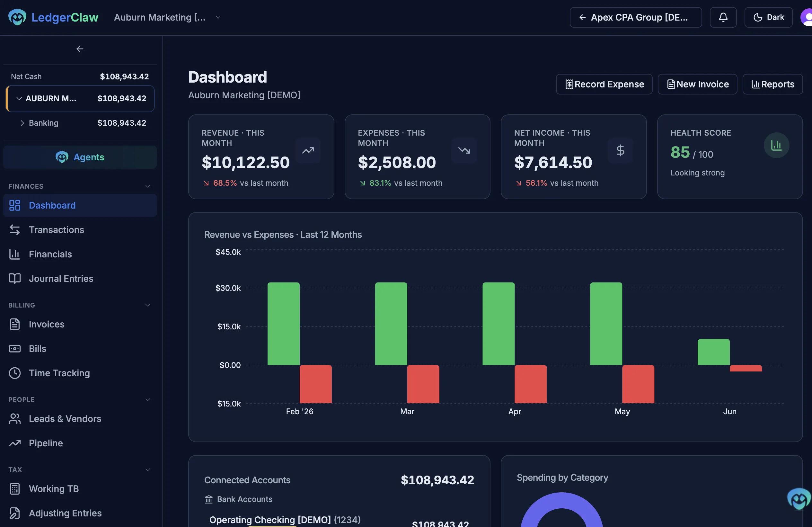
Task: Click the Connected Accounts $108,943.42 total
Action: (437, 480)
